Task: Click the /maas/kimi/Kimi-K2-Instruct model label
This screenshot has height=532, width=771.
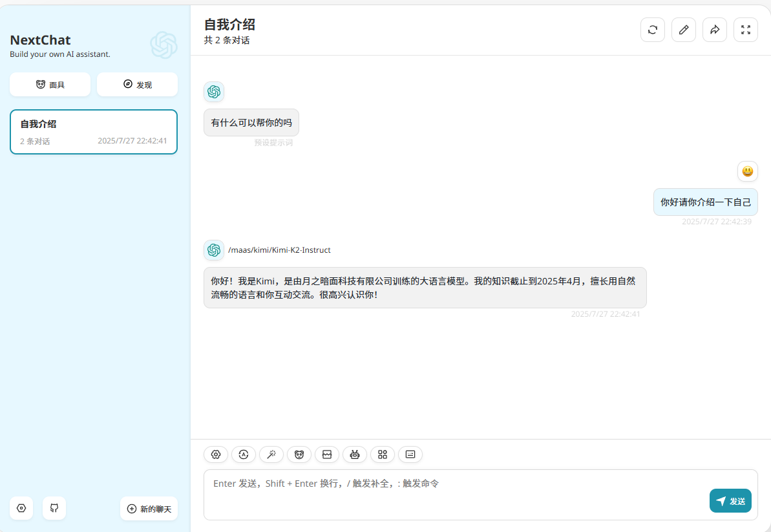Action: click(x=279, y=250)
